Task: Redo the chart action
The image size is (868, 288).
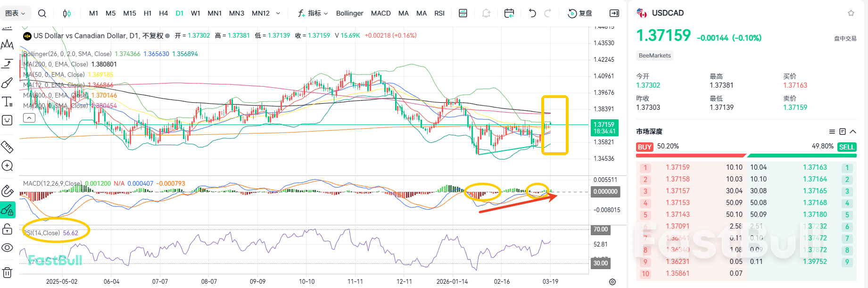Action: point(548,13)
